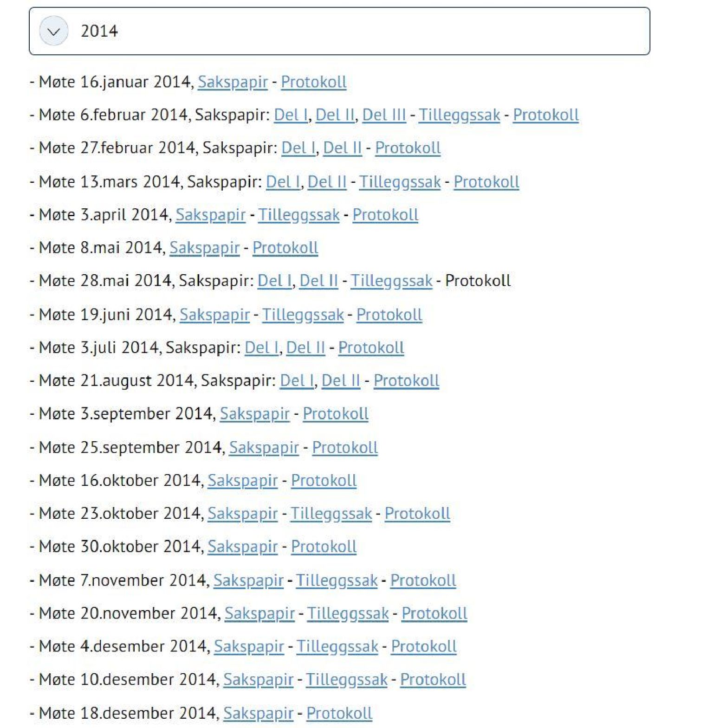Open Sakspapir for 30.oktober 2014 meeting
The image size is (713, 728).
point(243,547)
